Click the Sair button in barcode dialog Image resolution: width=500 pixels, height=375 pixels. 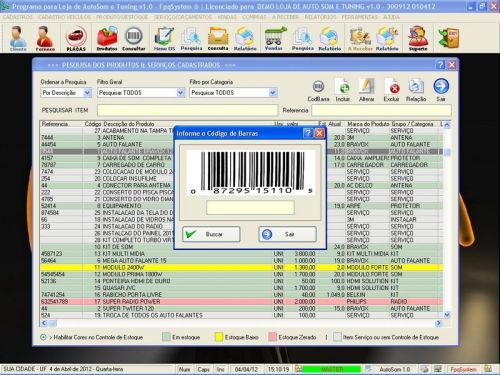point(287,234)
